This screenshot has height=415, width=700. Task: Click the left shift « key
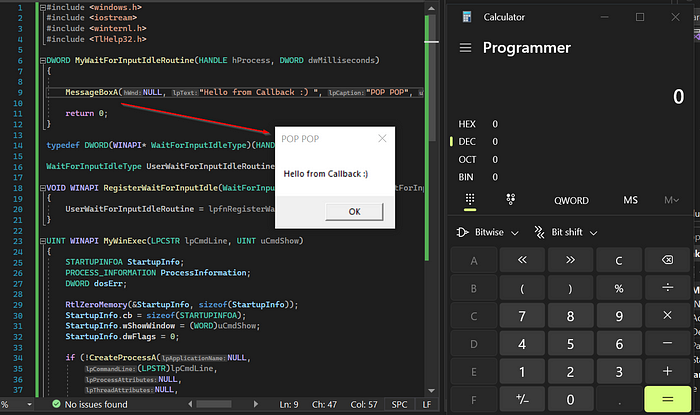[x=522, y=260]
